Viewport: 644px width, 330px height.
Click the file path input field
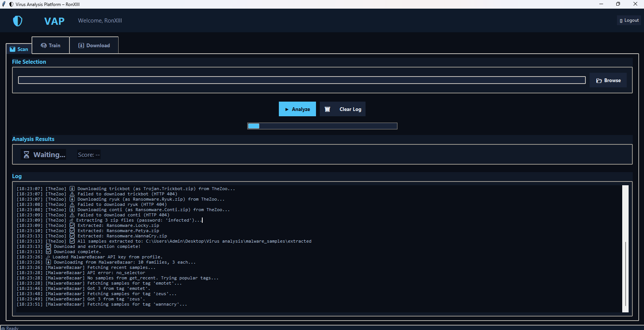(302, 80)
